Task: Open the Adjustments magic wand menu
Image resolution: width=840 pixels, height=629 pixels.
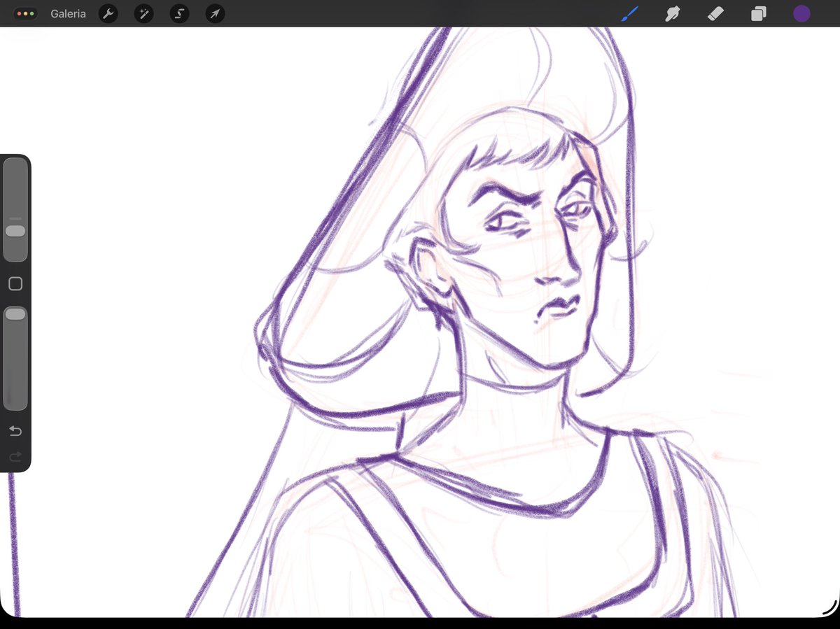Action: pos(143,13)
